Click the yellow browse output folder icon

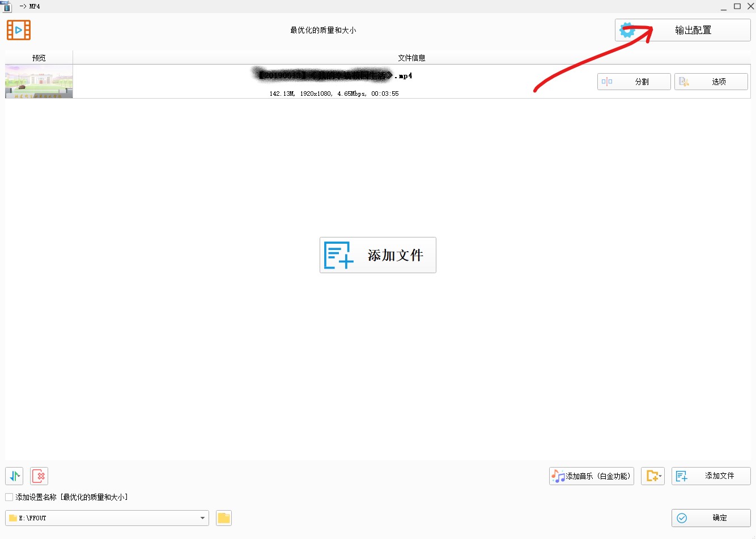pos(224,518)
